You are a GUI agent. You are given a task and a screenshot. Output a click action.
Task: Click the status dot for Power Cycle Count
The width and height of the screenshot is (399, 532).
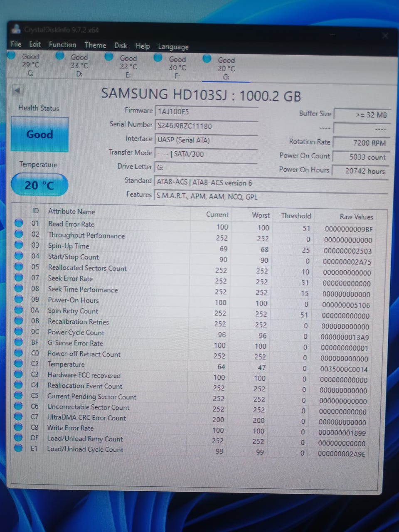coord(18,331)
